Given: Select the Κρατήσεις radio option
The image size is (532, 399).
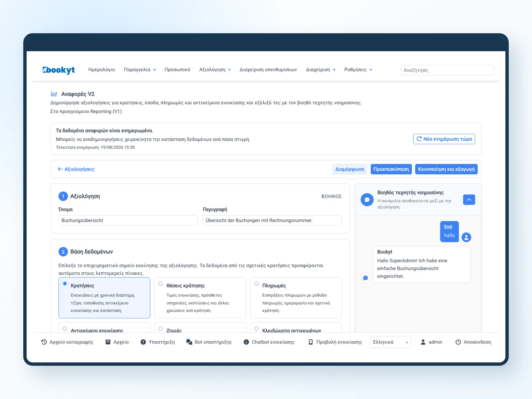Looking at the screenshot, I should tap(65, 284).
